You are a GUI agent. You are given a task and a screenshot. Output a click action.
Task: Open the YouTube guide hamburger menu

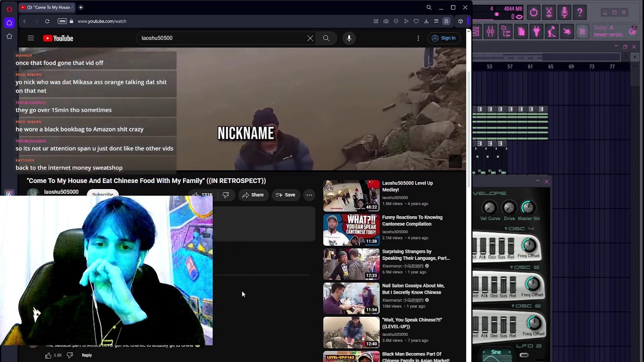pos(31,38)
